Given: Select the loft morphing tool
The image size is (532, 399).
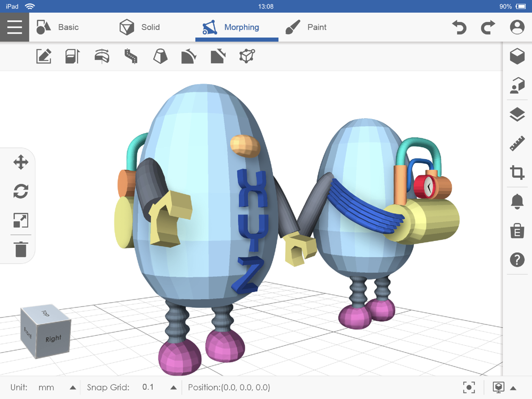Looking at the screenshot, I should 160,56.
